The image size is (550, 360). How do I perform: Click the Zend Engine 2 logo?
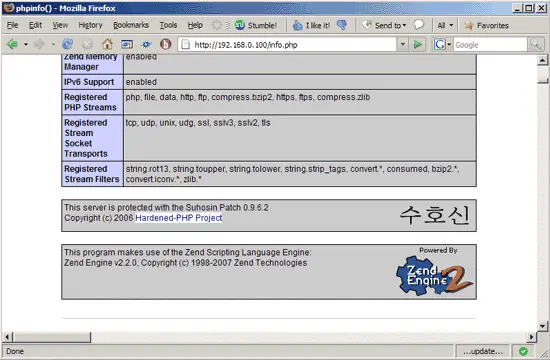435,276
